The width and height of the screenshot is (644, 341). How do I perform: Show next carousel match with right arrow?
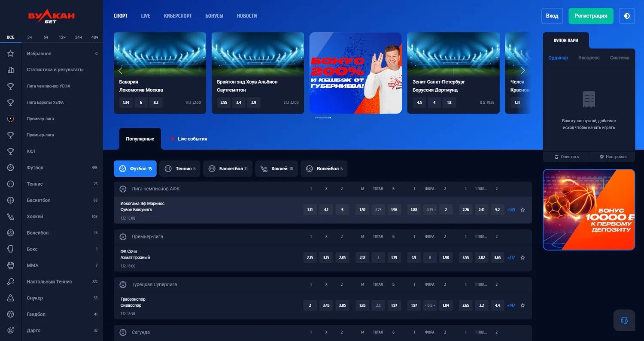(522, 71)
